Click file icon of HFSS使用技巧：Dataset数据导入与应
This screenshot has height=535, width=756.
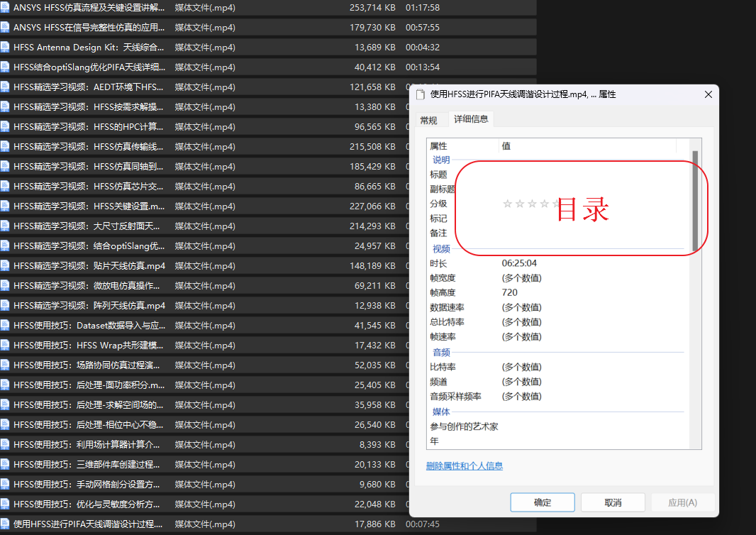[5, 325]
